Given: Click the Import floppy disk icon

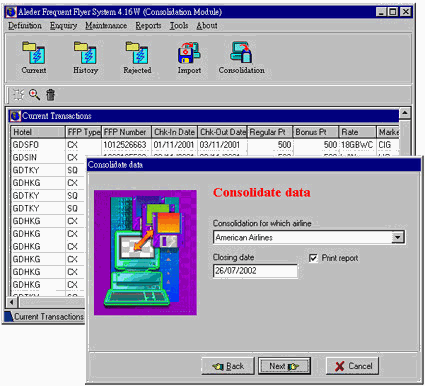Looking at the screenshot, I should pyautogui.click(x=189, y=53).
